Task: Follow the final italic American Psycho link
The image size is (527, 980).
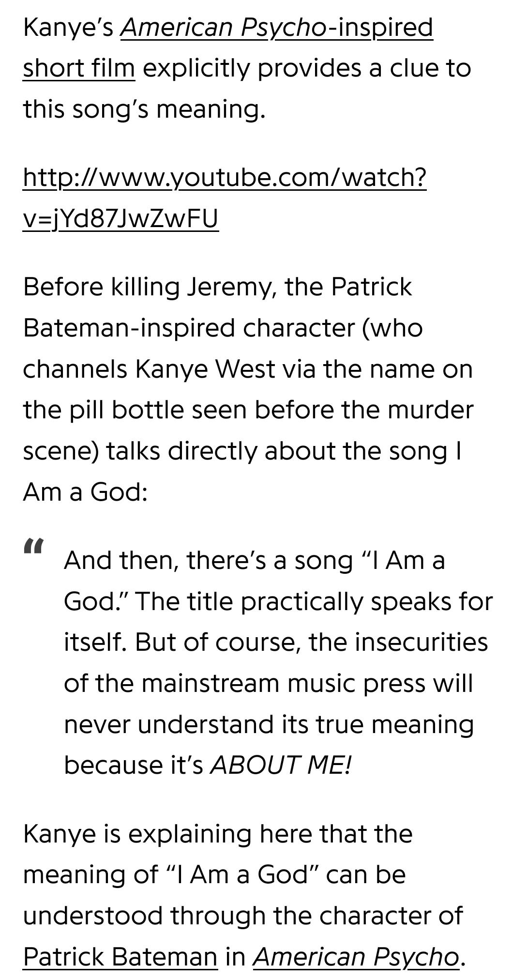Action: pyautogui.click(x=356, y=957)
